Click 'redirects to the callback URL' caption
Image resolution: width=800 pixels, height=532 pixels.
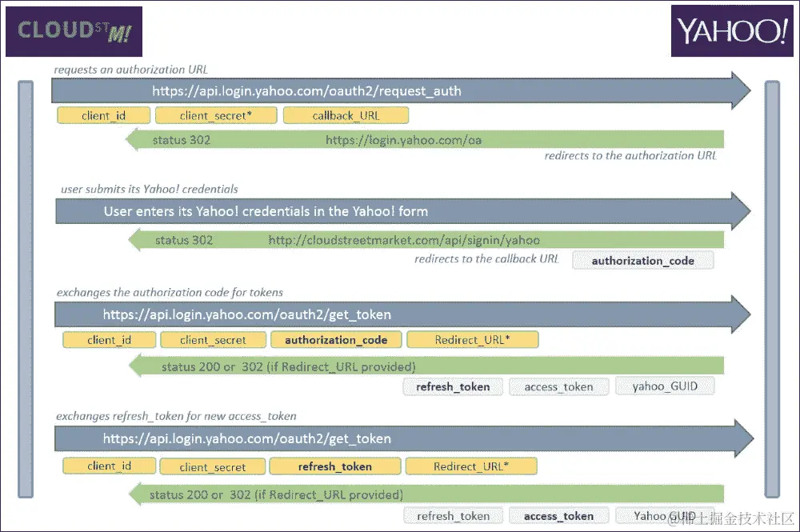pyautogui.click(x=486, y=259)
